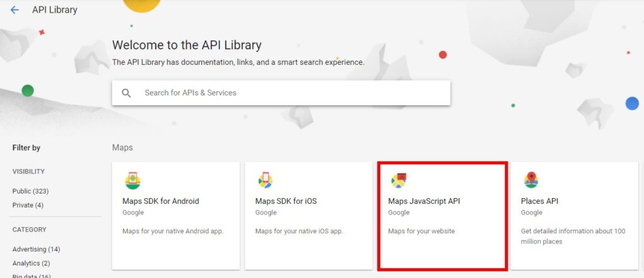Viewport: 644px width, 278px height.
Task: Open the Maps SDK for Android title
Action: [x=160, y=201]
